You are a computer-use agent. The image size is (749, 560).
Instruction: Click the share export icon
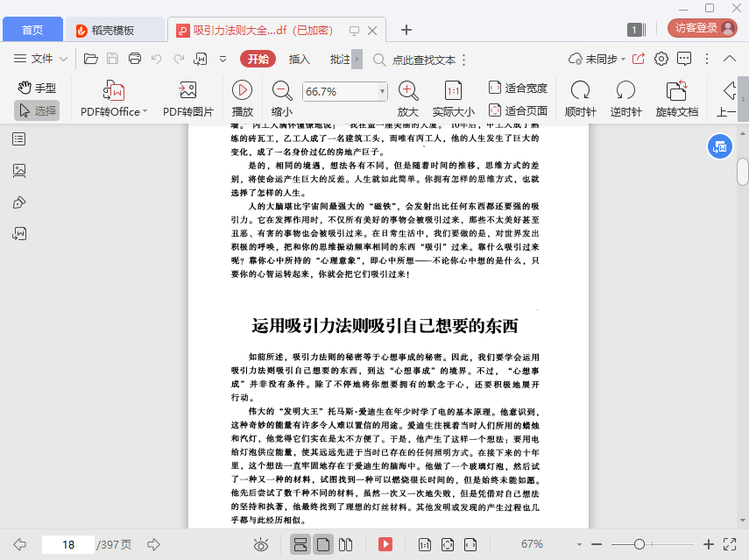(638, 59)
